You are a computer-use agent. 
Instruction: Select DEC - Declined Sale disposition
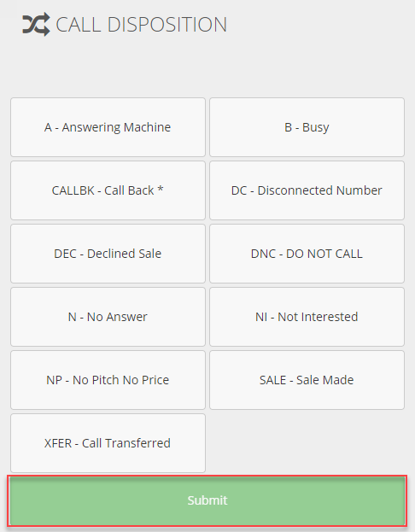pyautogui.click(x=108, y=254)
